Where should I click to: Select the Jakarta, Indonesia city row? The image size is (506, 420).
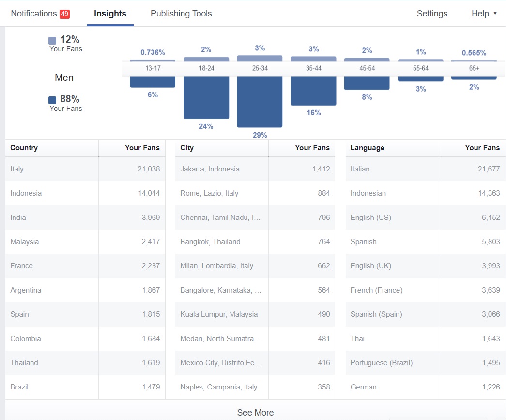click(255, 169)
